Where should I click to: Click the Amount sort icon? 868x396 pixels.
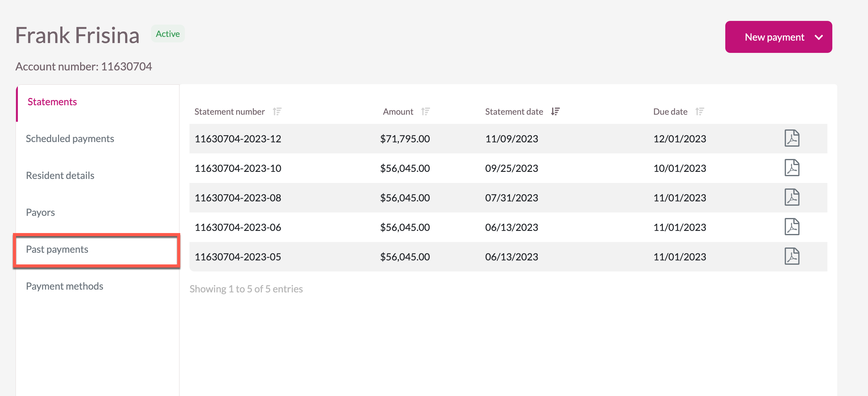pyautogui.click(x=425, y=112)
